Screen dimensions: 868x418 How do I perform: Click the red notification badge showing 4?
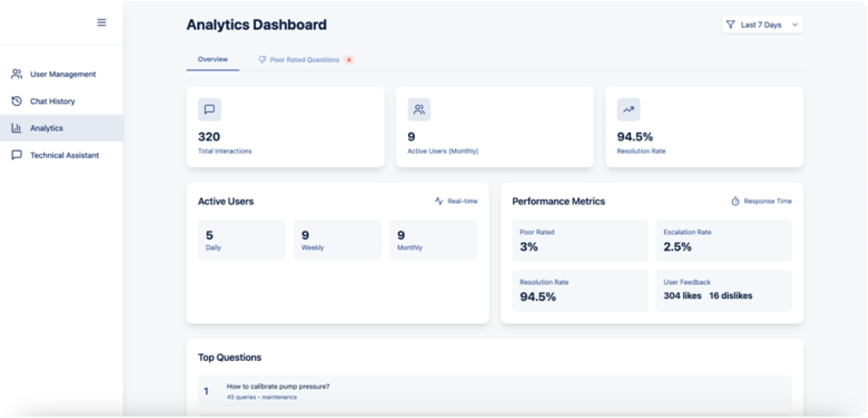point(349,60)
